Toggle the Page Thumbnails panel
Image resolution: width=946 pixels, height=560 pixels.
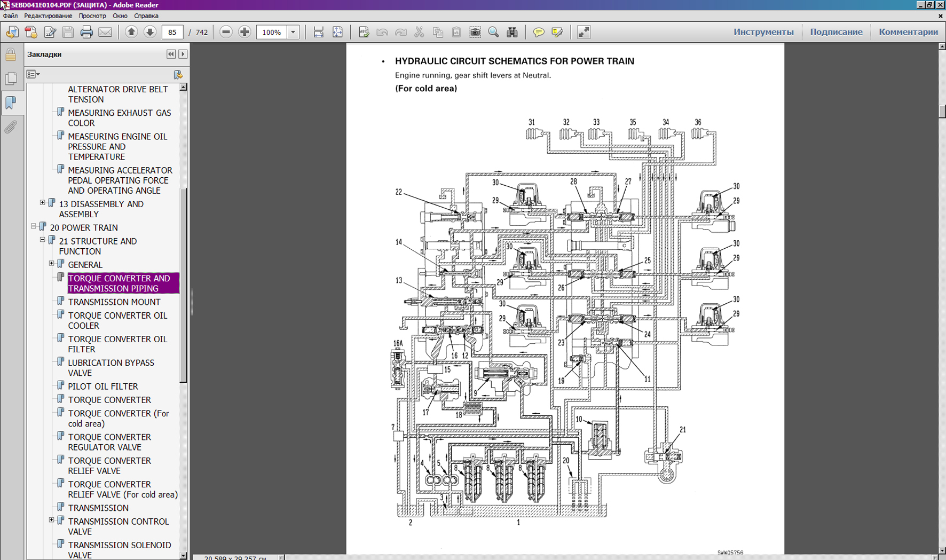point(11,78)
